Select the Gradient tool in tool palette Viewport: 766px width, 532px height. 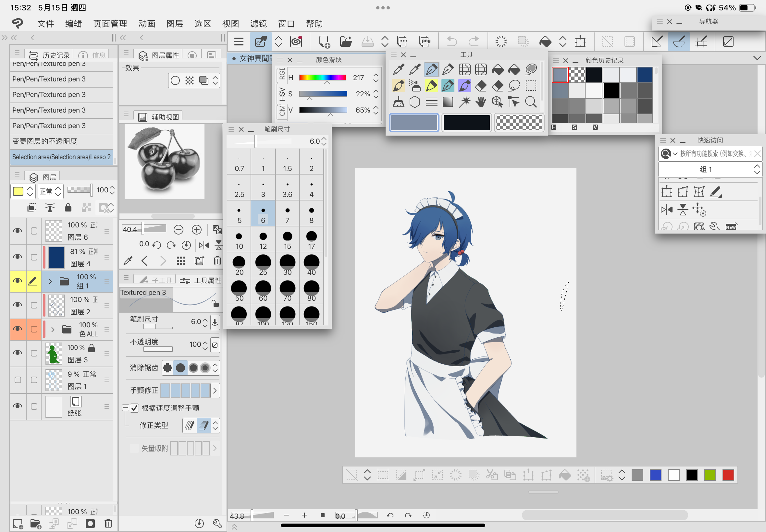(448, 102)
